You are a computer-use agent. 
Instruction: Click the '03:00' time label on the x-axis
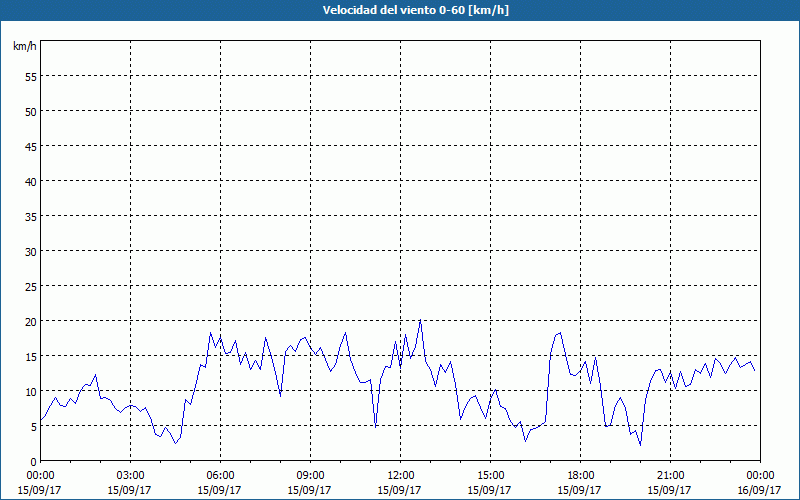[x=130, y=476]
